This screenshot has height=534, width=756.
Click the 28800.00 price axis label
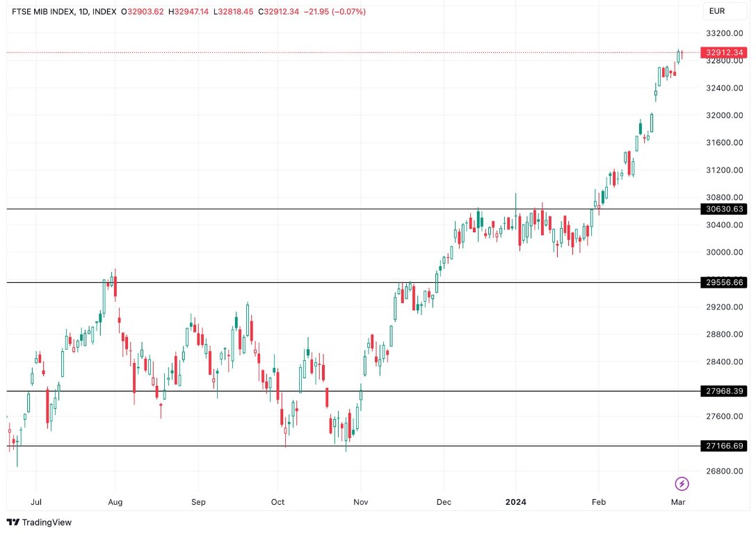724,334
